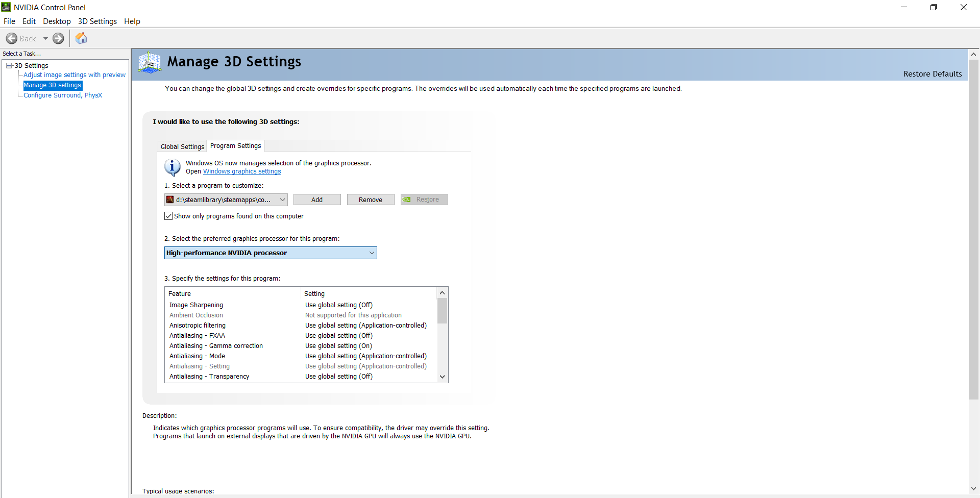980x498 pixels.
Task: Click the Remove program button
Action: (x=371, y=200)
